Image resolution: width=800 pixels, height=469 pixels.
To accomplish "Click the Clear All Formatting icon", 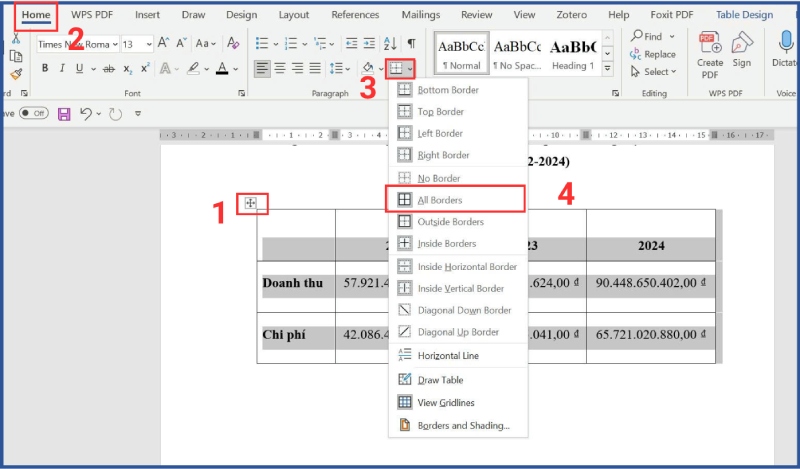I will (x=233, y=44).
